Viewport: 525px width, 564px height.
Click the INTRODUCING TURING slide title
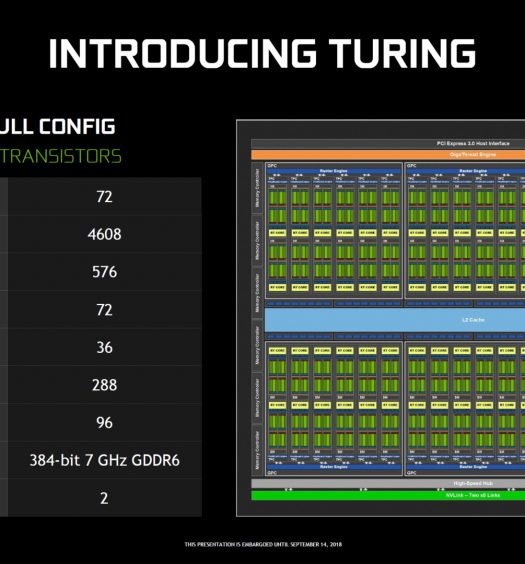click(262, 53)
